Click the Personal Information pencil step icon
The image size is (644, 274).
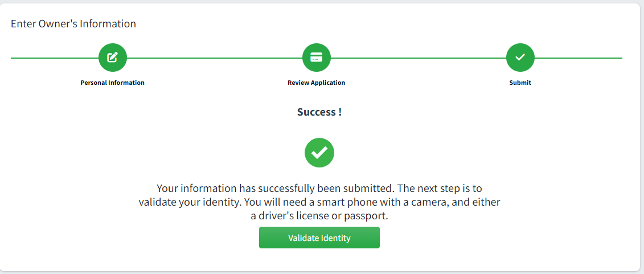click(x=113, y=58)
